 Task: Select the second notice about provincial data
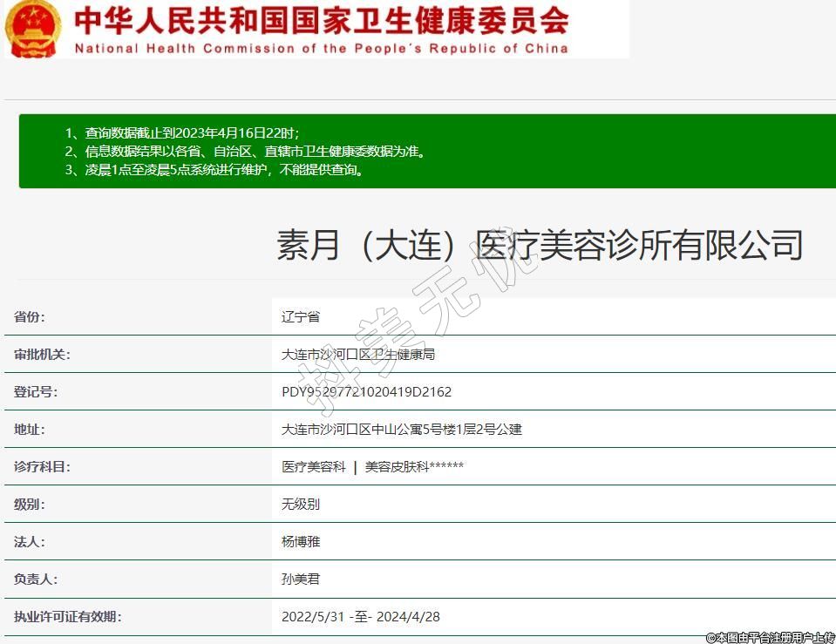245,152
